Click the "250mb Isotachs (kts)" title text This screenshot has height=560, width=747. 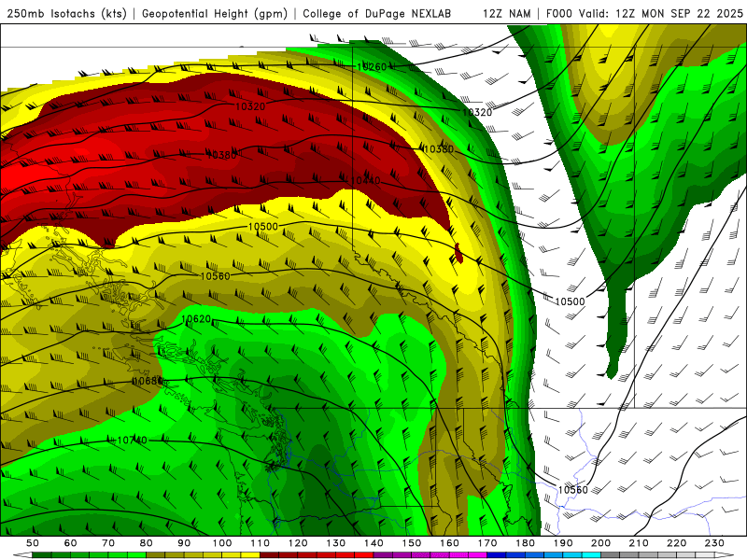pos(66,13)
